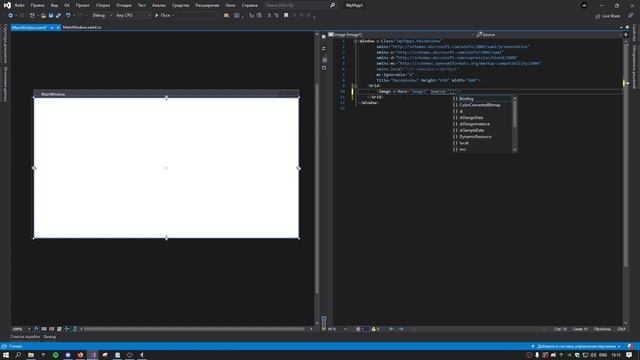Open the Windows Start menu
Viewport: 640px width, 360px height.
pos(6,355)
